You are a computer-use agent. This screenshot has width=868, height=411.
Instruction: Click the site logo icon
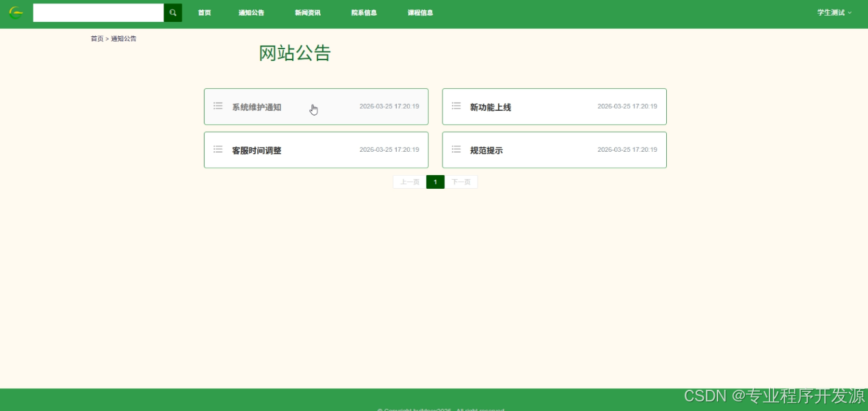(x=16, y=12)
